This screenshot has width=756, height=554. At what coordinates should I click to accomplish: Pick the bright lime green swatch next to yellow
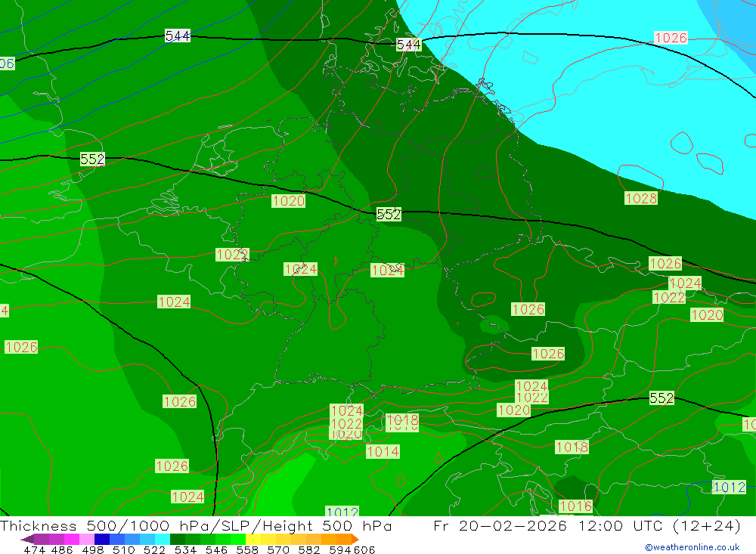coord(237,539)
